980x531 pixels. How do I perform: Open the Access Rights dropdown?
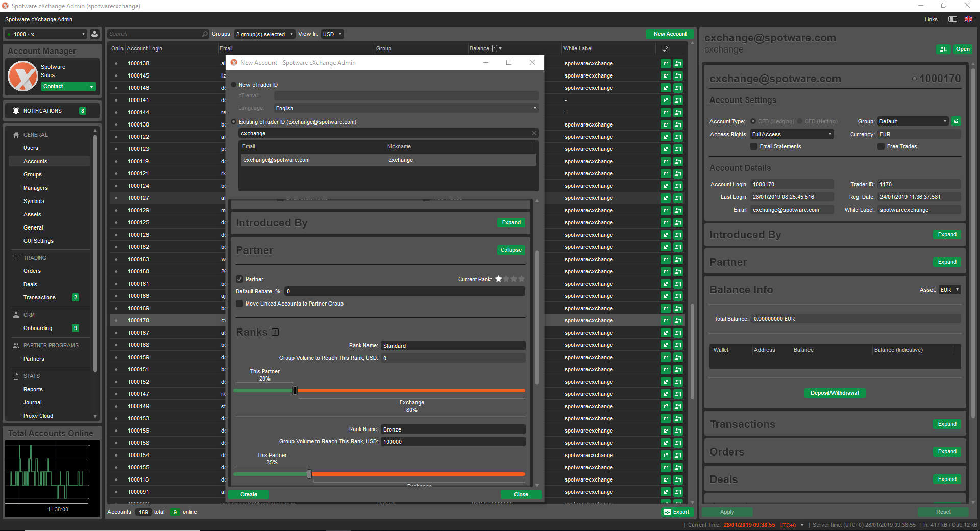point(792,134)
